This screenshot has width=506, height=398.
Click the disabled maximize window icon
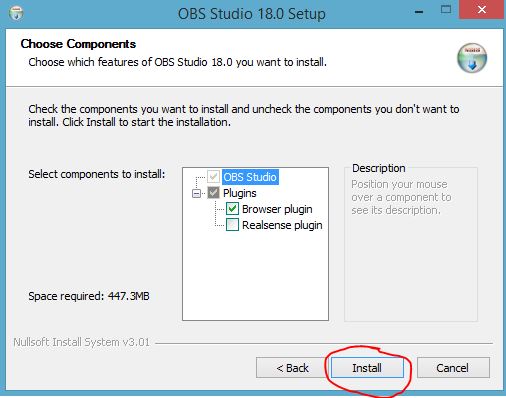(x=446, y=10)
